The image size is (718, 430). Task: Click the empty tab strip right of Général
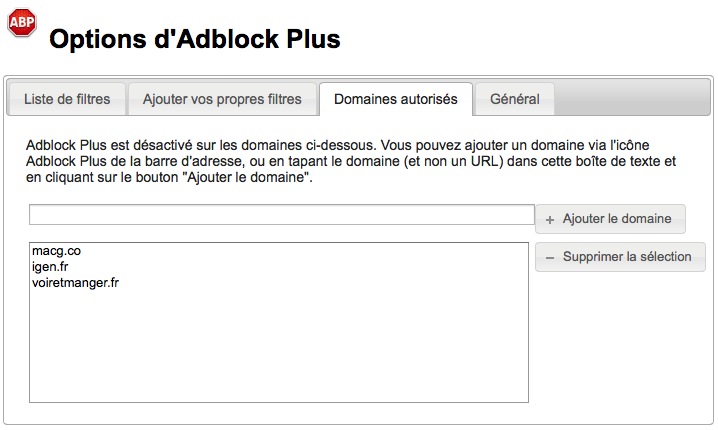632,99
